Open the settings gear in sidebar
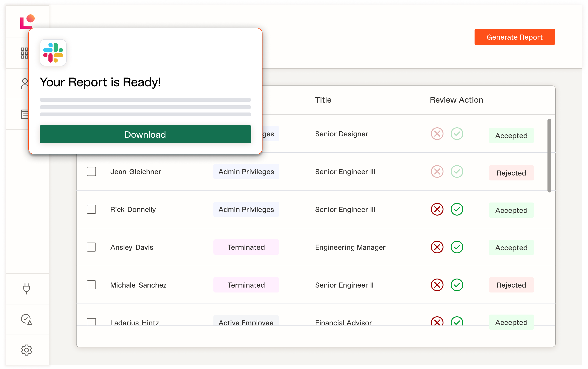 pos(26,350)
